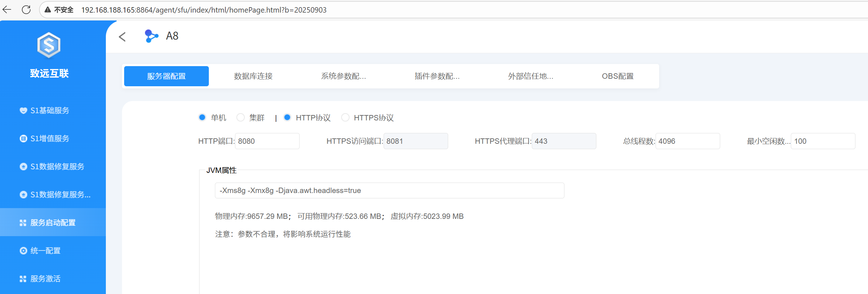The height and width of the screenshot is (294, 868).
Task: Open S1基础服务 in the sidebar
Action: pos(53,110)
